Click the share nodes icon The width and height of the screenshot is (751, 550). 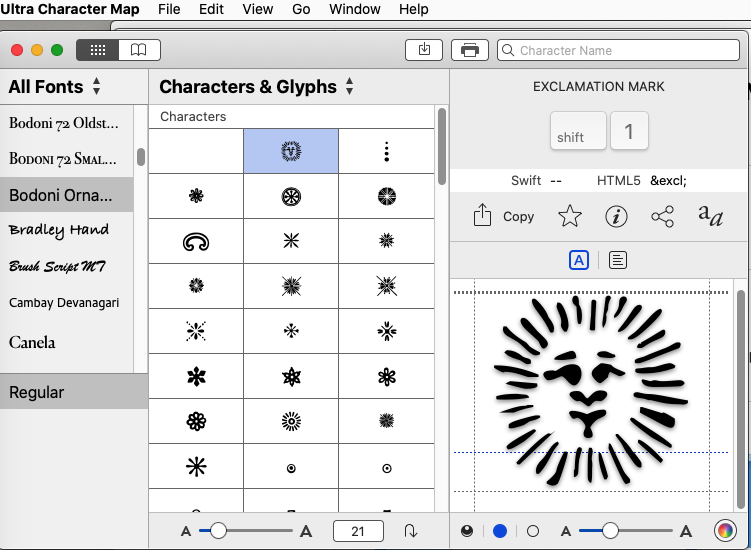coord(662,216)
